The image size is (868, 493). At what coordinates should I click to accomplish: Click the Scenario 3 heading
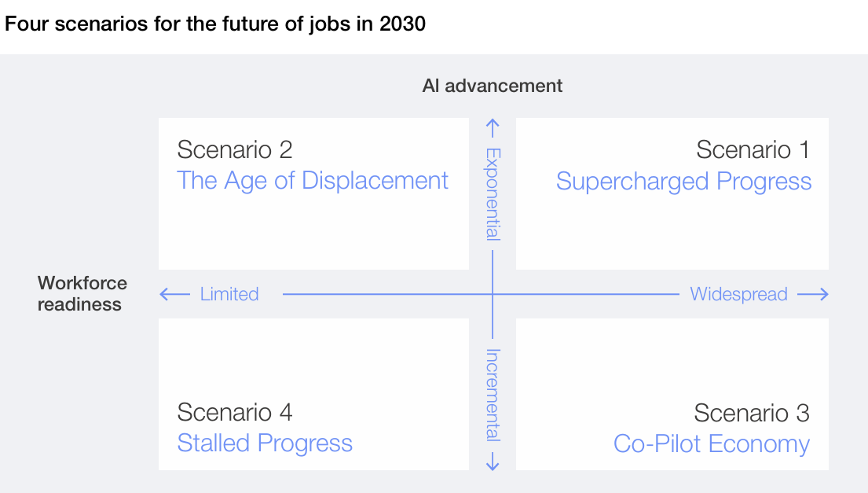[x=751, y=413]
